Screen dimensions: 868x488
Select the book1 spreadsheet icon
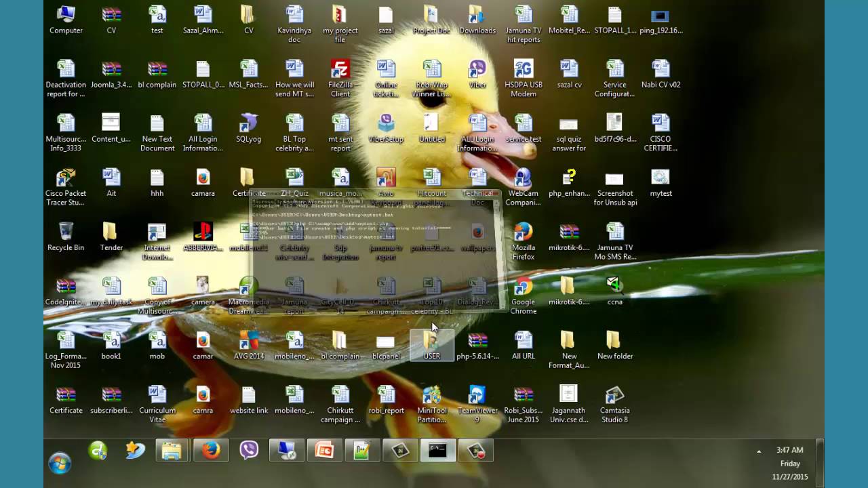click(x=111, y=345)
